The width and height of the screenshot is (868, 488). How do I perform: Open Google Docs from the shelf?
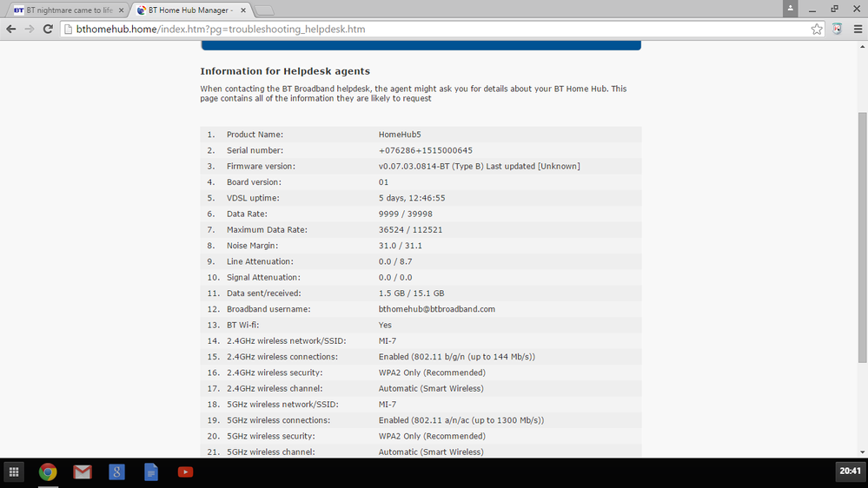(151, 472)
